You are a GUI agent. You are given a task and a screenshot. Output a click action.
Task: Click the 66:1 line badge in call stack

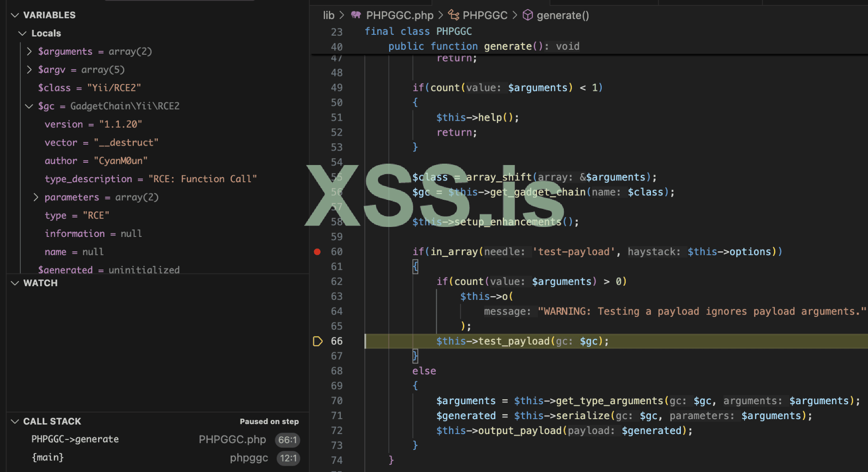288,440
